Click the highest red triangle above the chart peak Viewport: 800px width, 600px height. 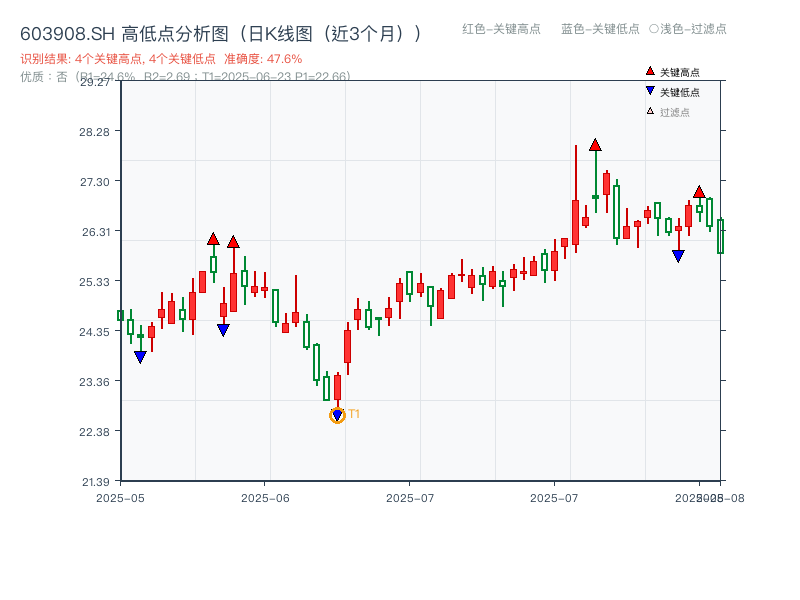[x=595, y=145]
